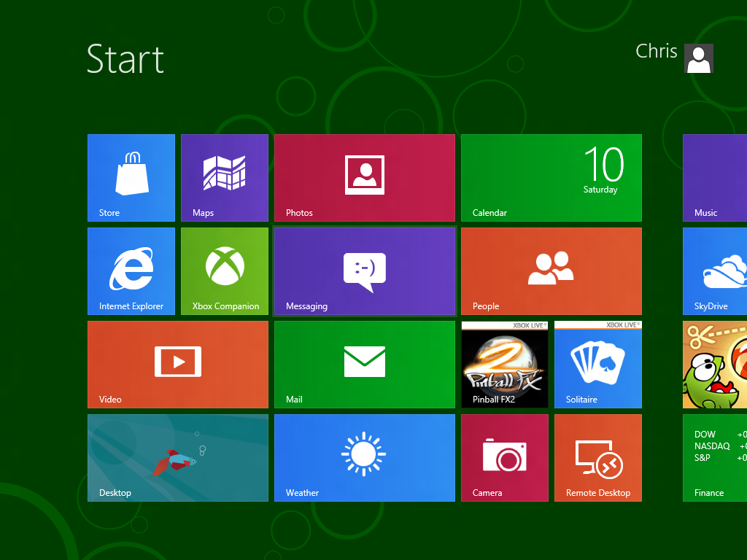Launch Internet Explorer tile
Image resolution: width=747 pixels, height=560 pixels.
coord(131,271)
